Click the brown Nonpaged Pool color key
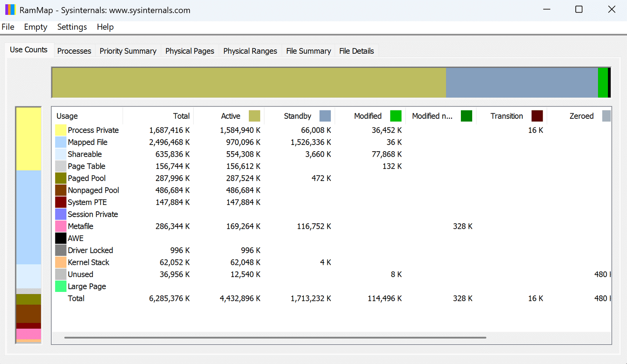Screen dimensions: 627x364 pos(60,190)
